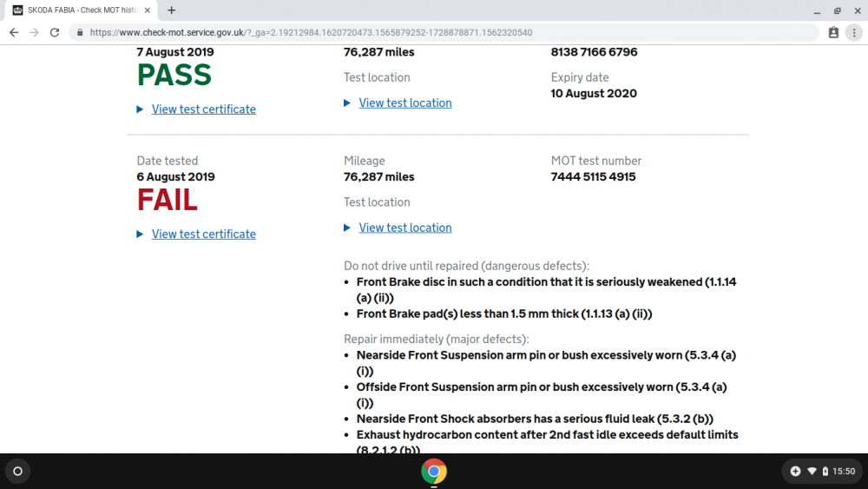Reload the Check MOT page
868x489 pixels.
point(54,33)
